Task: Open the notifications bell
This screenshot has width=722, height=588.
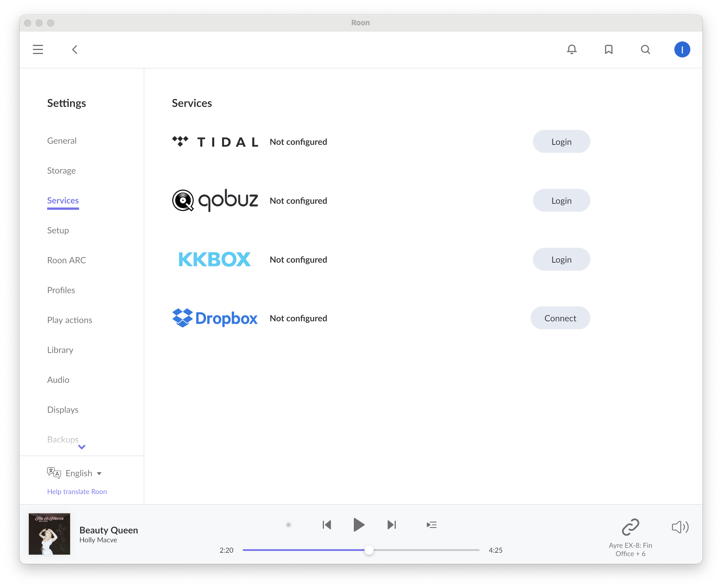Action: [x=572, y=49]
